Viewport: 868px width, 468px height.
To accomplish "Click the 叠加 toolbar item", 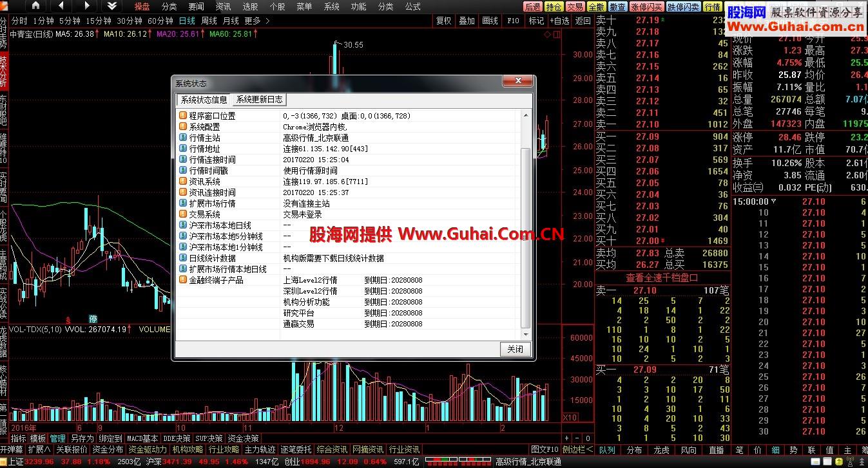I will (x=467, y=21).
